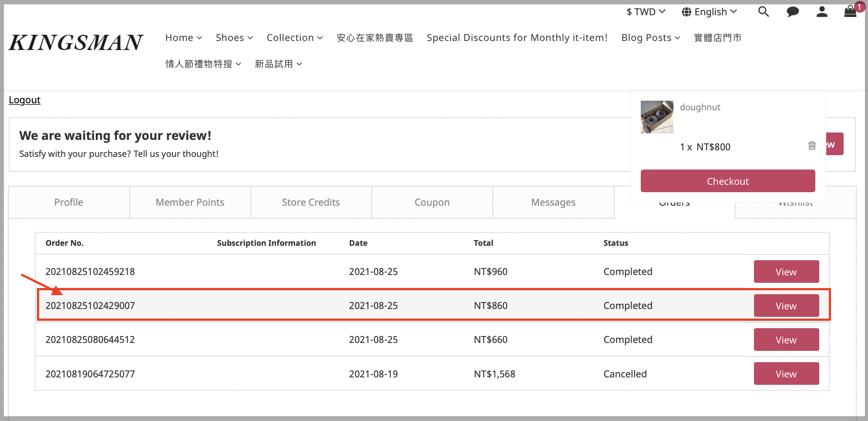Click 'We are waiting for your review!' heading
The width and height of the screenshot is (868, 421).
(x=115, y=136)
